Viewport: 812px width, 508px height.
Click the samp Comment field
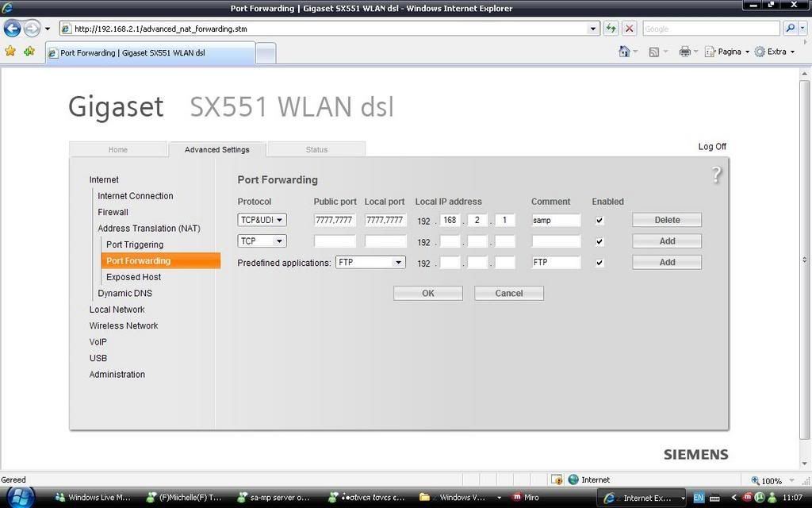556,220
